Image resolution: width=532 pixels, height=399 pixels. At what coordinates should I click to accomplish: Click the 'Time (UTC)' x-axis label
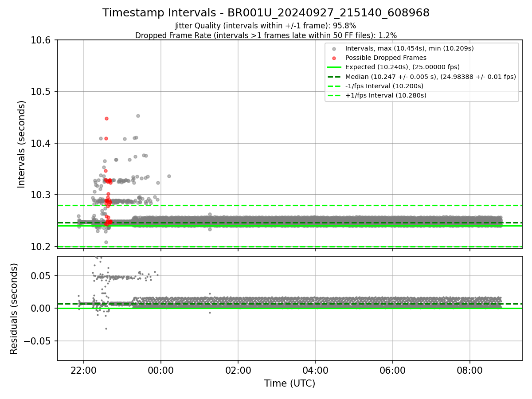(x=289, y=383)
